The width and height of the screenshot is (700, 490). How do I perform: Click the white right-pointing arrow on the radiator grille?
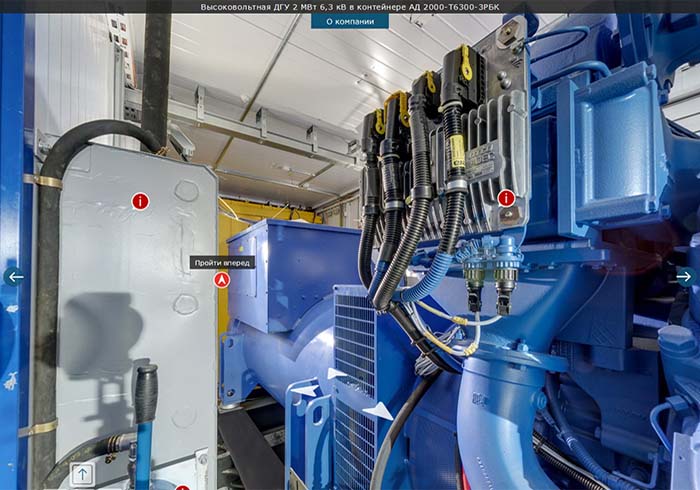click(x=377, y=410)
